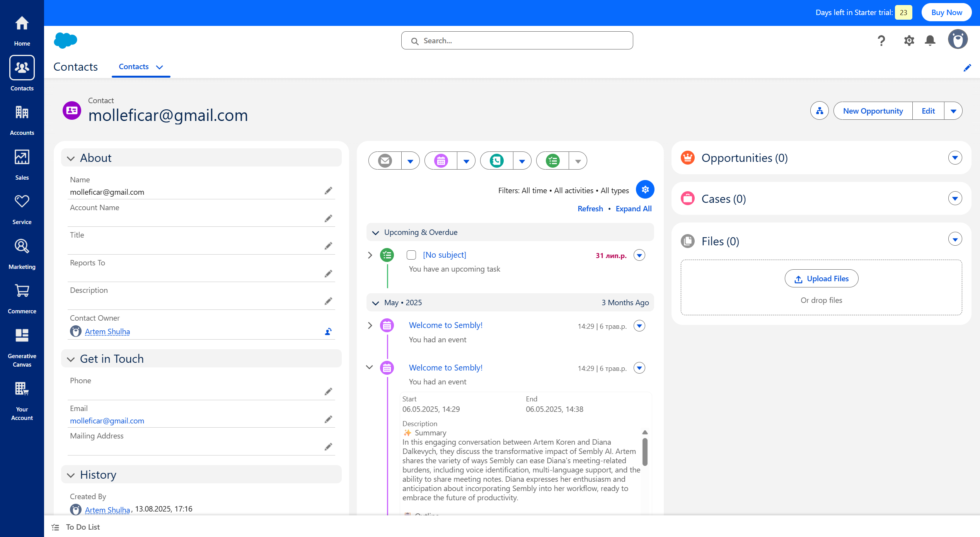Image resolution: width=980 pixels, height=537 pixels.
Task: Click the new event calendar icon
Action: pyautogui.click(x=441, y=161)
